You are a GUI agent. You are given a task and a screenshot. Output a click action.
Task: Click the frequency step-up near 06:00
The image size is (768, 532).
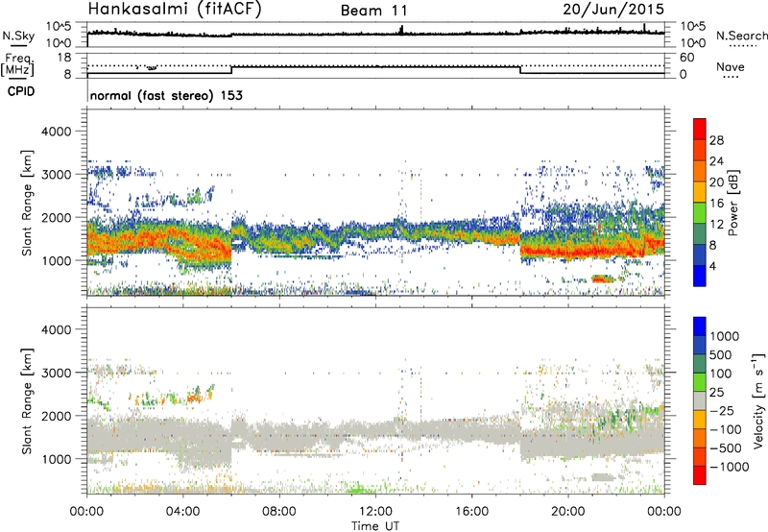click(231, 69)
